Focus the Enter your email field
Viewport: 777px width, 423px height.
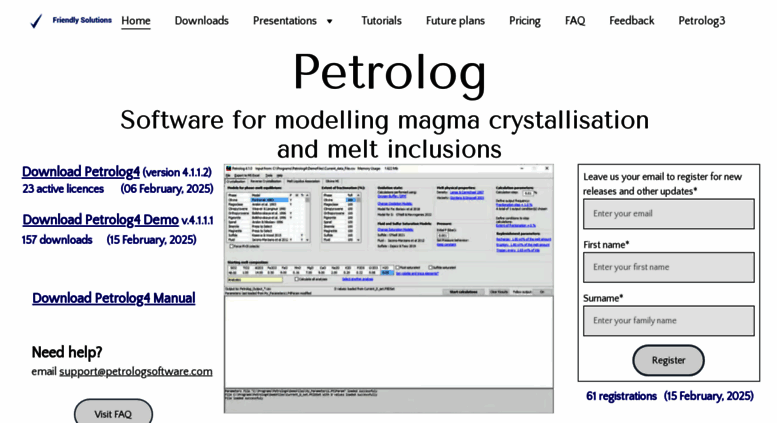click(668, 214)
